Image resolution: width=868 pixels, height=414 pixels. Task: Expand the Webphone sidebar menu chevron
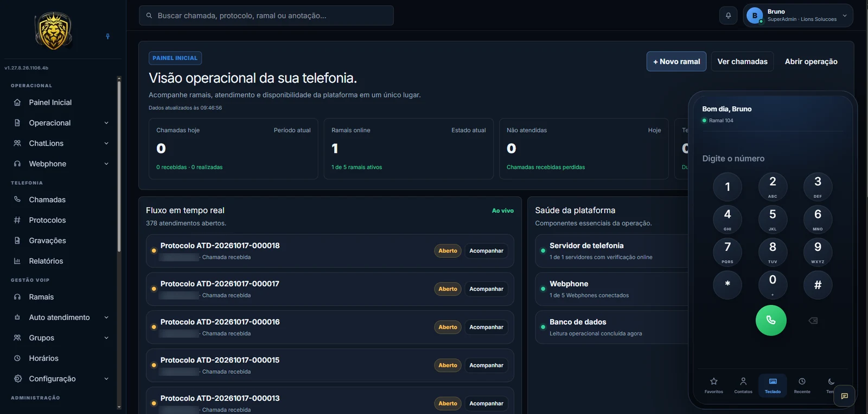[x=106, y=164]
